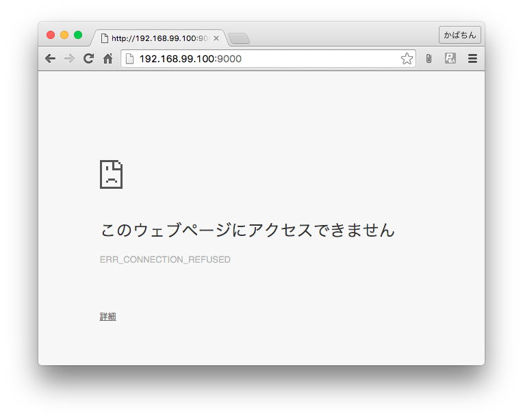
Task: Open the Q&A extension icon
Action: tap(450, 58)
